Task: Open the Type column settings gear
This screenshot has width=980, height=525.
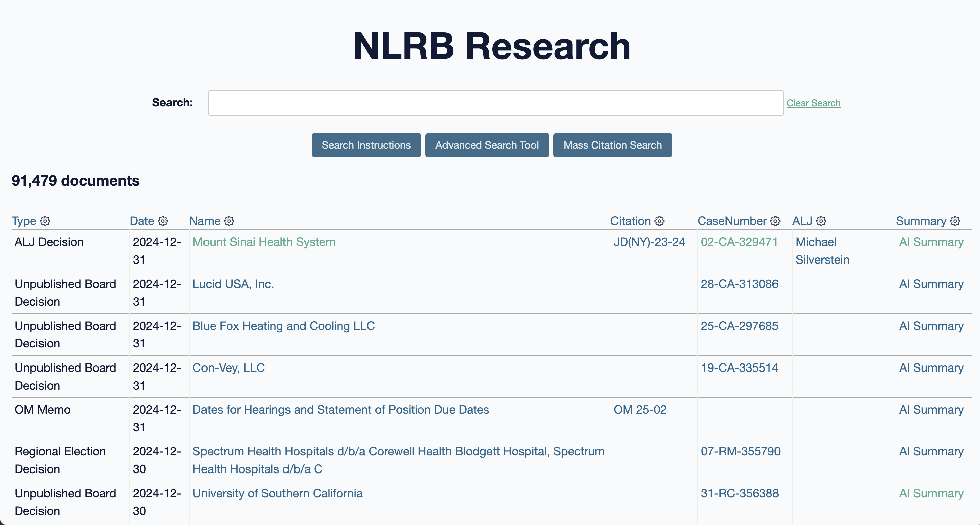Action: (45, 221)
